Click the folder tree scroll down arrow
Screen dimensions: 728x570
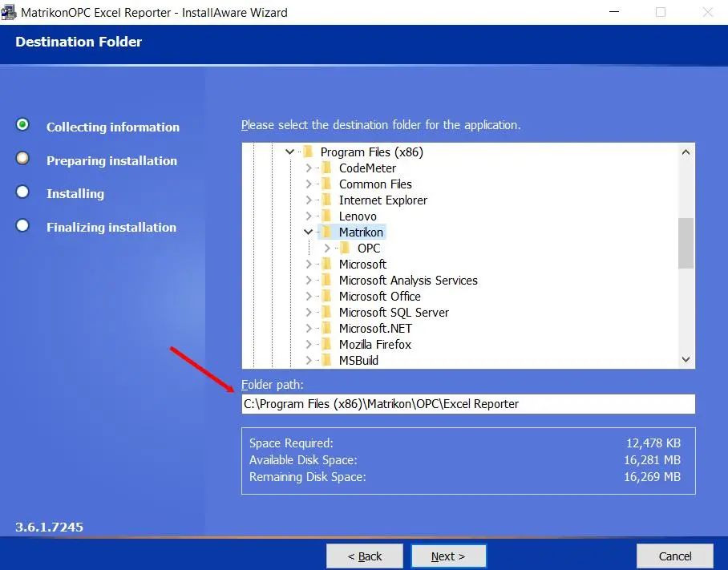click(x=686, y=359)
